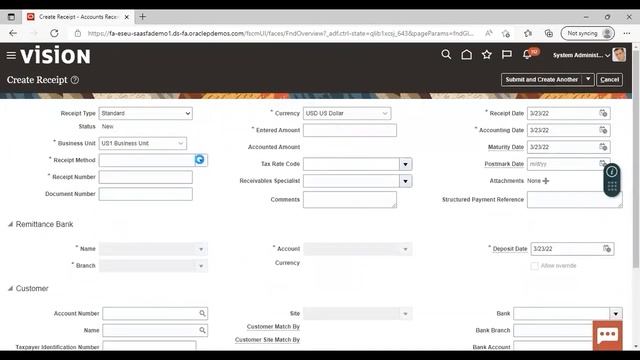Viewport: 640px width, 360px height.
Task: Open Deposit Date calendar picker
Action: 607,249
